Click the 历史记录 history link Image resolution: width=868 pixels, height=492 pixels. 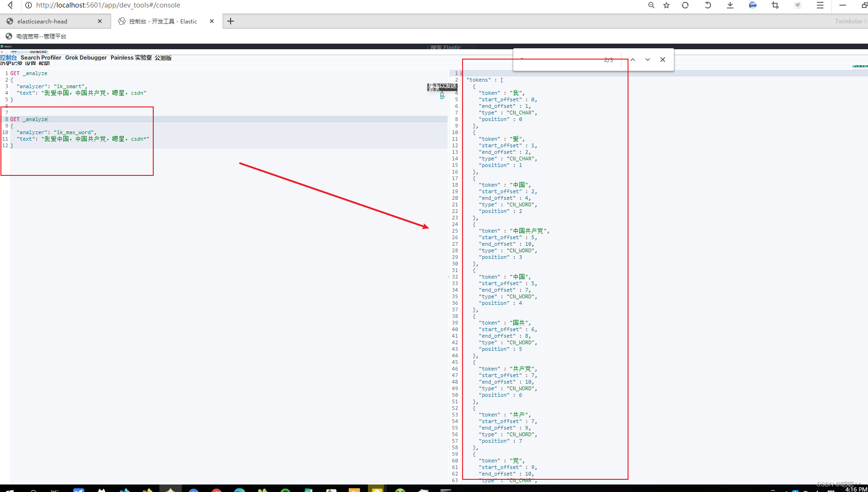tap(11, 63)
